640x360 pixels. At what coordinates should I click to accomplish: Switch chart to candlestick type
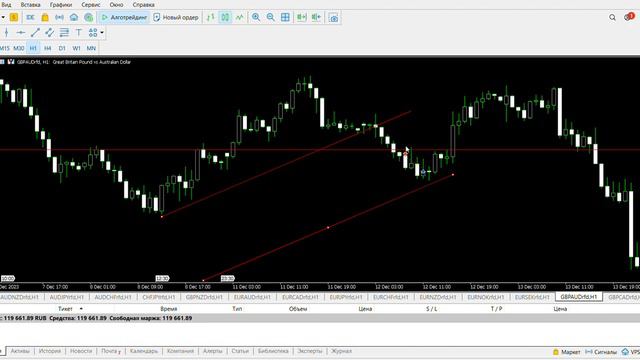tap(225, 18)
